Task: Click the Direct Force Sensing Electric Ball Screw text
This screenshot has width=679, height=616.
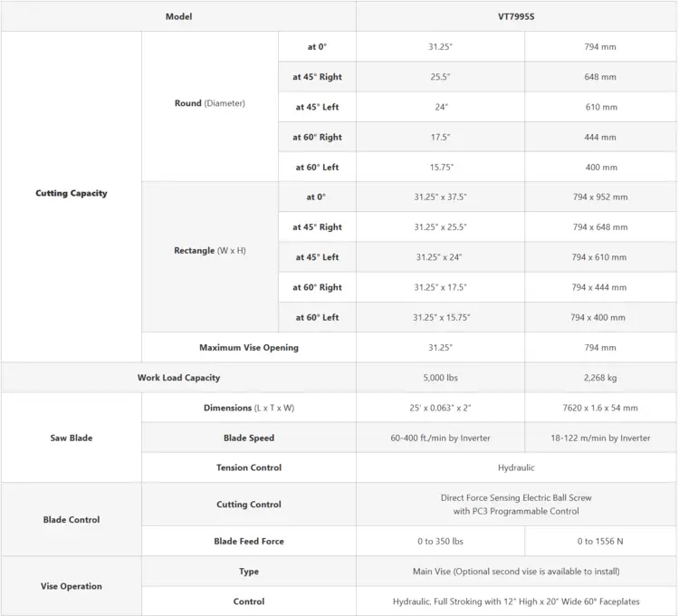Action: 516,497
